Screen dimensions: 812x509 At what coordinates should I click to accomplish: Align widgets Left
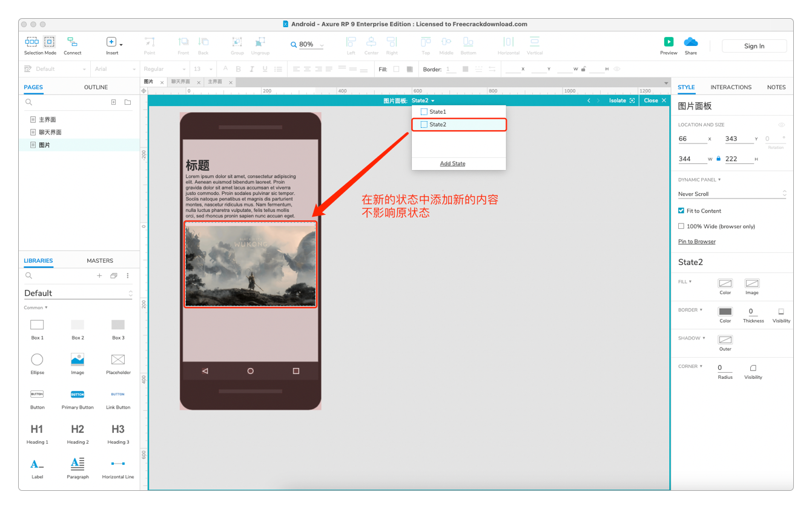click(x=351, y=42)
